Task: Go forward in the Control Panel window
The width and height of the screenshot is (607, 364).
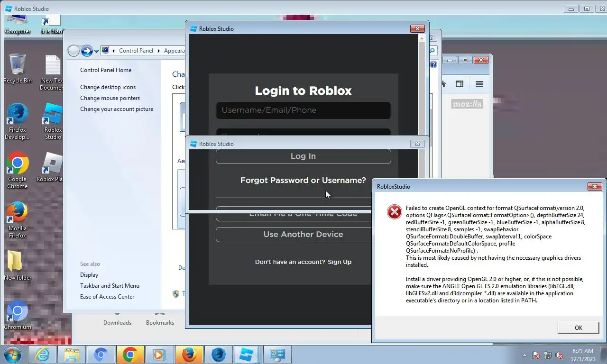Action: pos(87,51)
